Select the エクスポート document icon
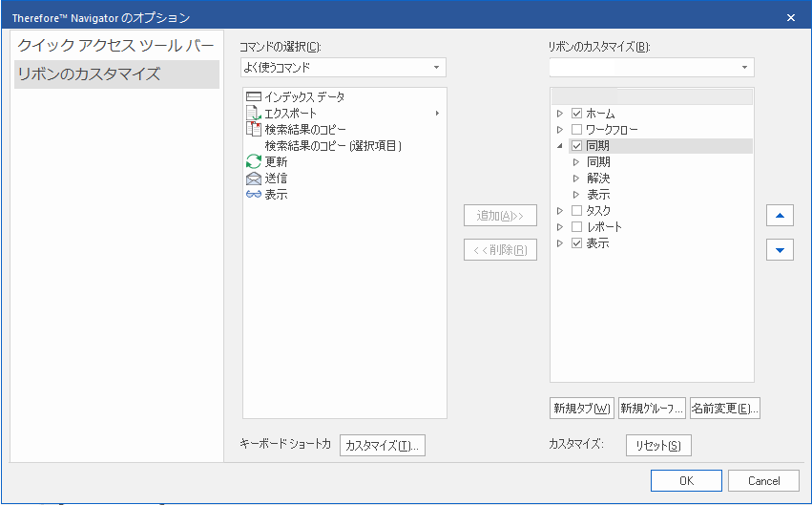 coord(253,113)
